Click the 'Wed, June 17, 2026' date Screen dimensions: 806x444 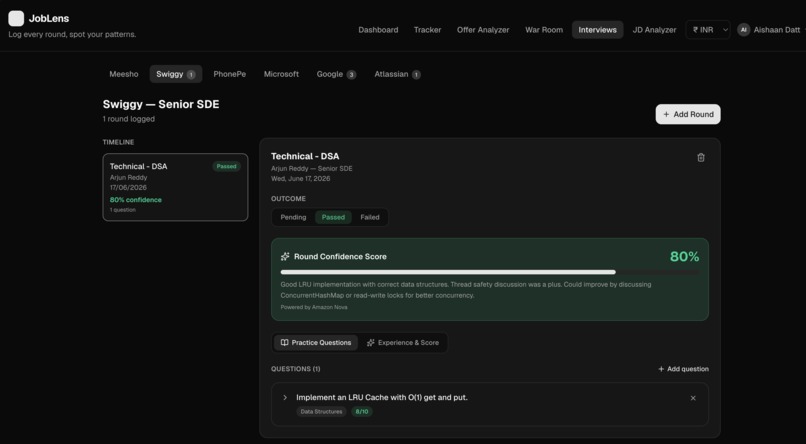tap(301, 179)
